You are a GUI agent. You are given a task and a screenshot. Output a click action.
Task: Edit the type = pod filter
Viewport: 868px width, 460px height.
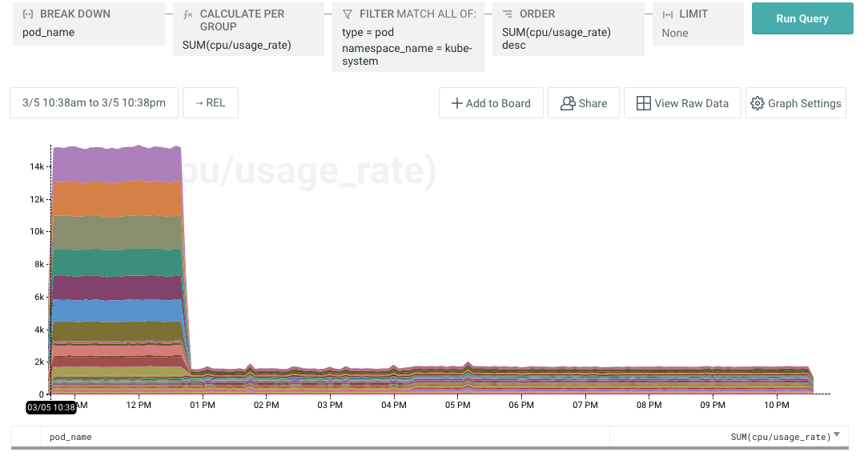coord(368,33)
